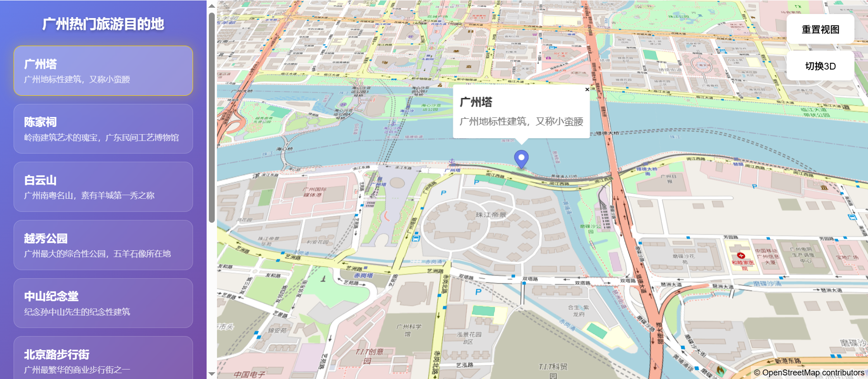868x379 pixels.
Task: Click the 和睦家医院 map label
Action: 743,265
